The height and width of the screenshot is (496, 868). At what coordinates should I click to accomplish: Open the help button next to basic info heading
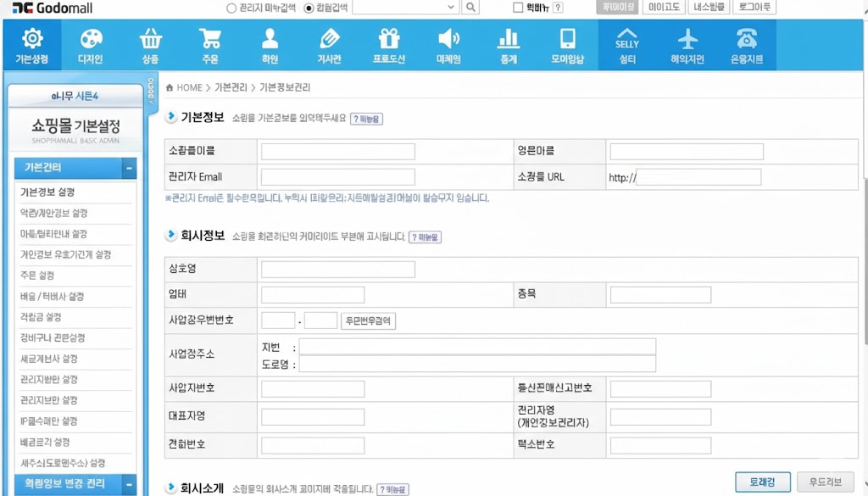point(366,119)
